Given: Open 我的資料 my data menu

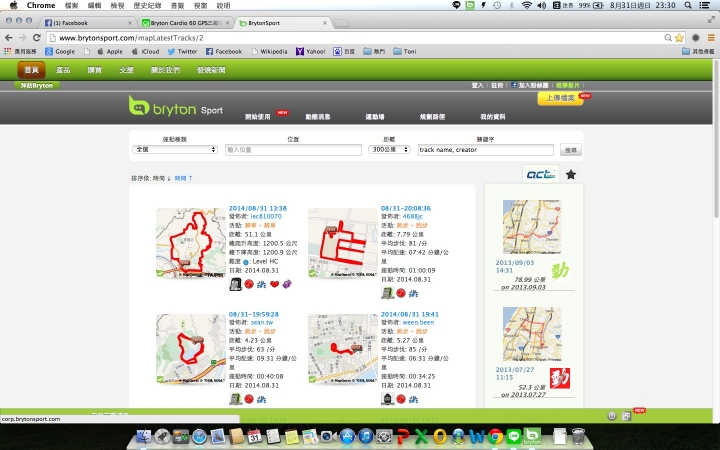Looking at the screenshot, I should 493,117.
